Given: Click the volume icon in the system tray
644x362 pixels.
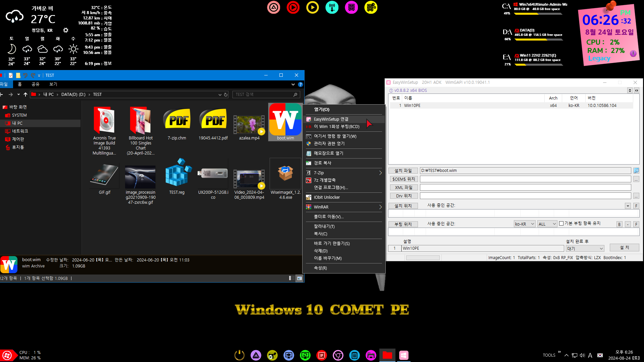Looking at the screenshot, I should click(582, 355).
